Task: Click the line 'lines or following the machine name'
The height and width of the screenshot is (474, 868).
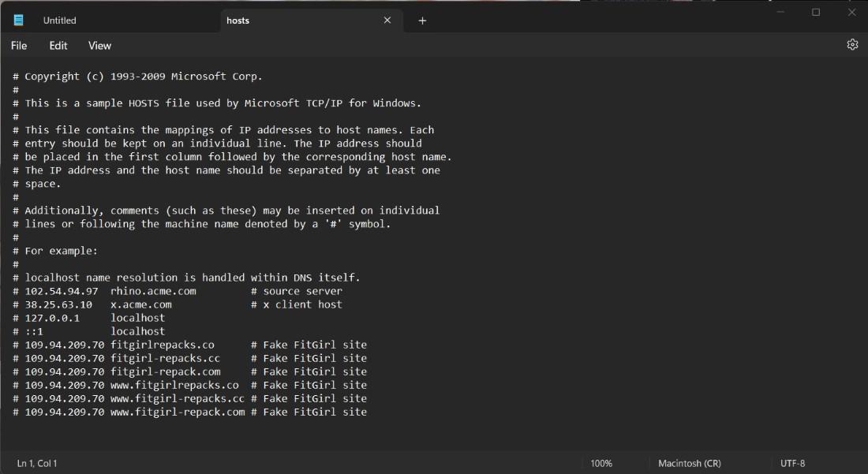Action: (x=202, y=224)
